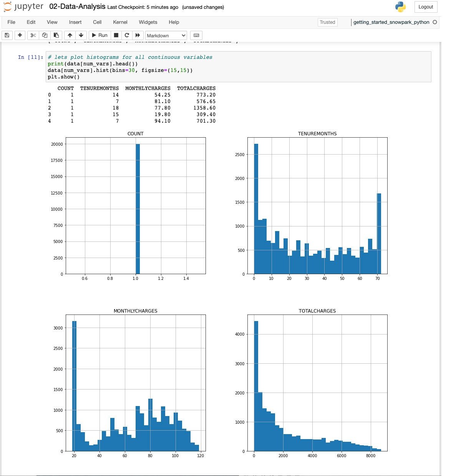Interrupt the kernel with stop icon

[x=116, y=35]
